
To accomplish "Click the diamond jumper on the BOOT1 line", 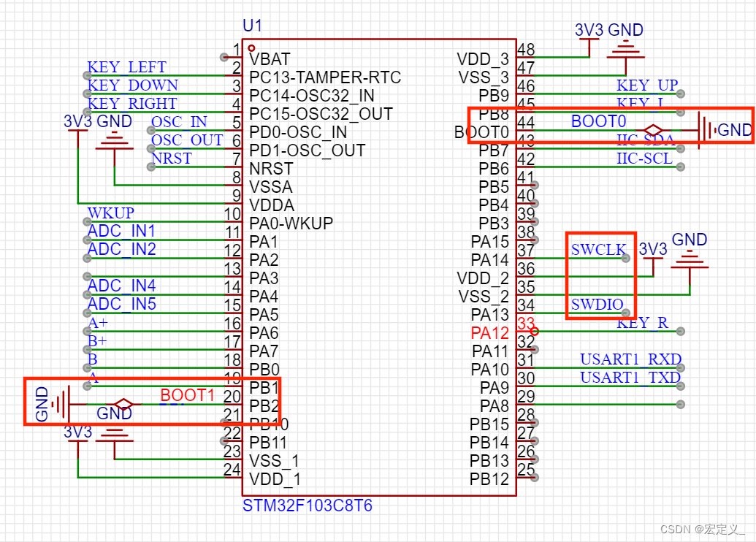I will click(x=123, y=404).
